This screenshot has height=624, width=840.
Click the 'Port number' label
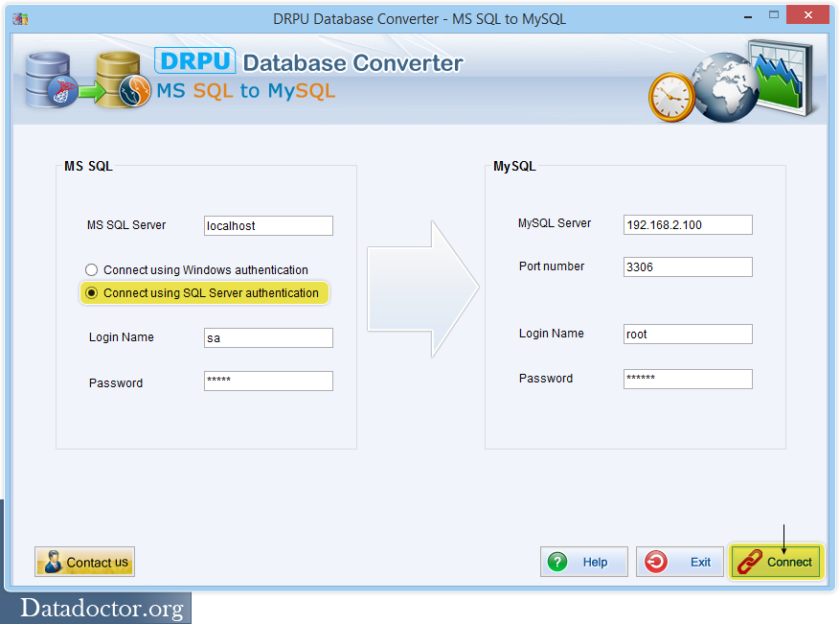point(552,266)
